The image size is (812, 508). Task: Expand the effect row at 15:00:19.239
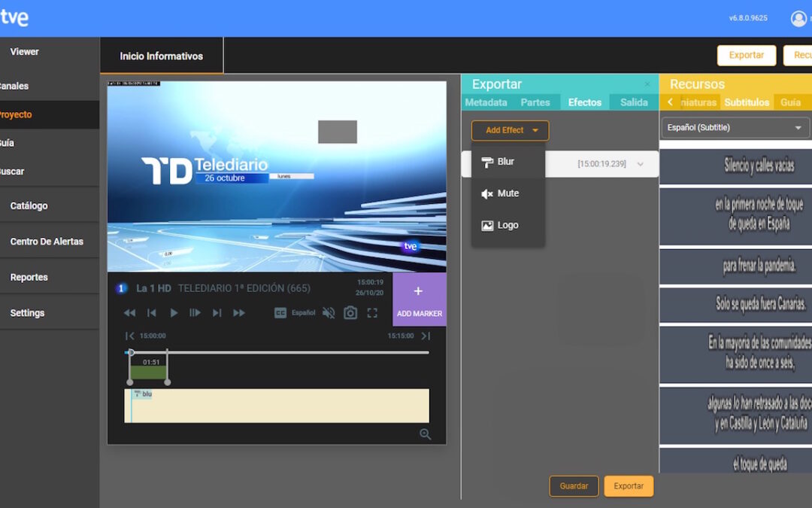tap(641, 164)
